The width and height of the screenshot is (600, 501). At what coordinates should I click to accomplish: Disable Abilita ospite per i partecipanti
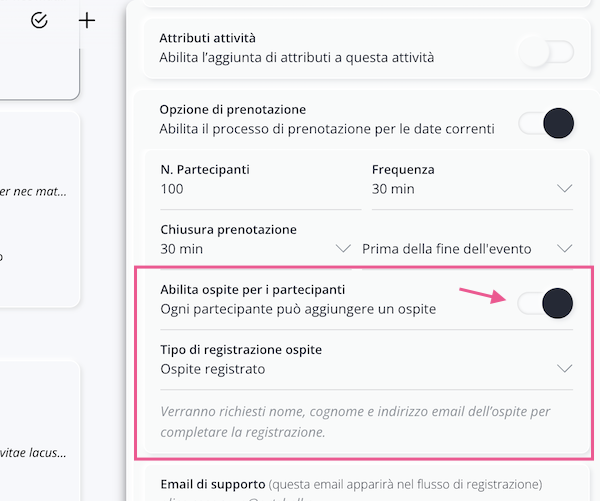click(546, 302)
